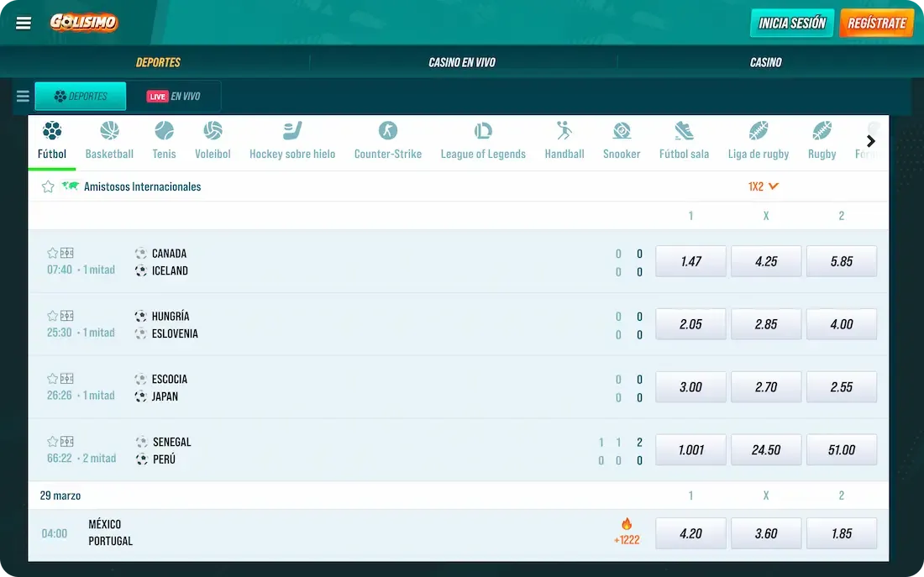The height and width of the screenshot is (577, 924).
Task: Open the main hamburger menu
Action: click(x=24, y=23)
